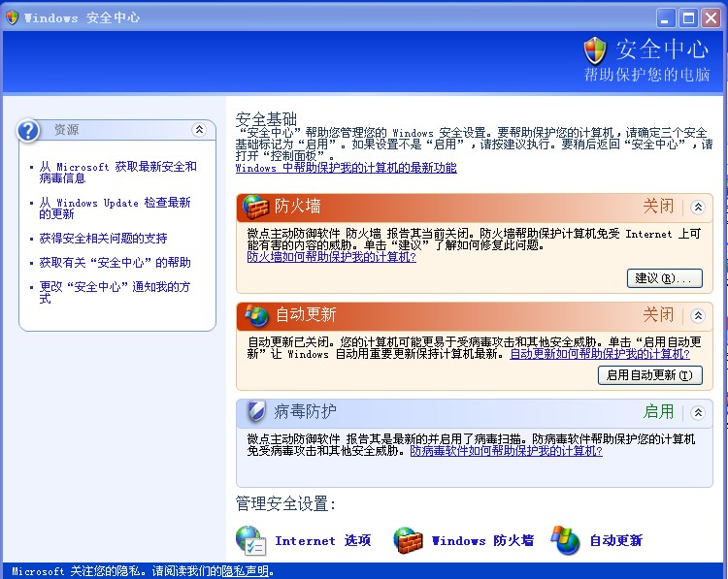This screenshot has width=728, height=579.
Task: Open 获取有关“安全中心”的帮助 link
Action: click(x=116, y=263)
